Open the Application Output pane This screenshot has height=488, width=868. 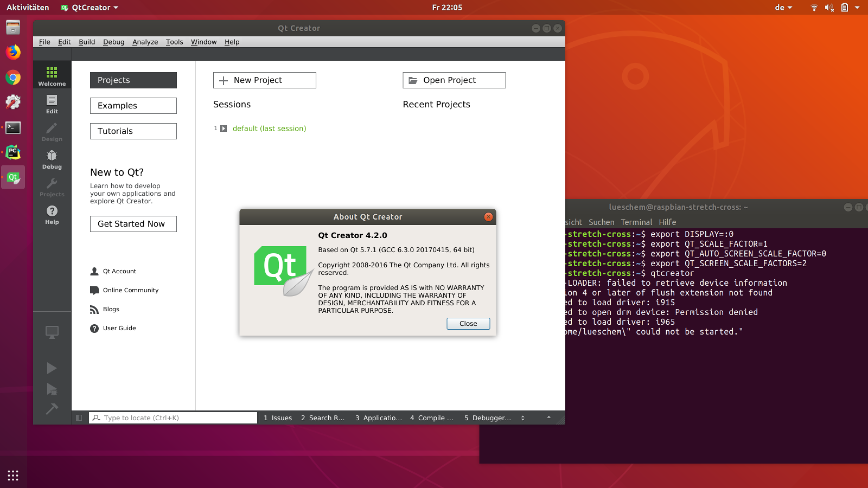(x=379, y=418)
